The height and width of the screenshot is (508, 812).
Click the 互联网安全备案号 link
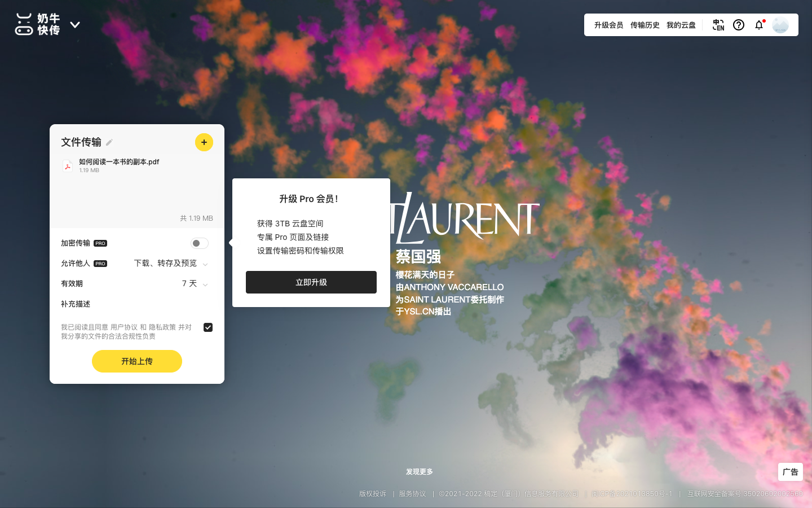click(x=745, y=494)
